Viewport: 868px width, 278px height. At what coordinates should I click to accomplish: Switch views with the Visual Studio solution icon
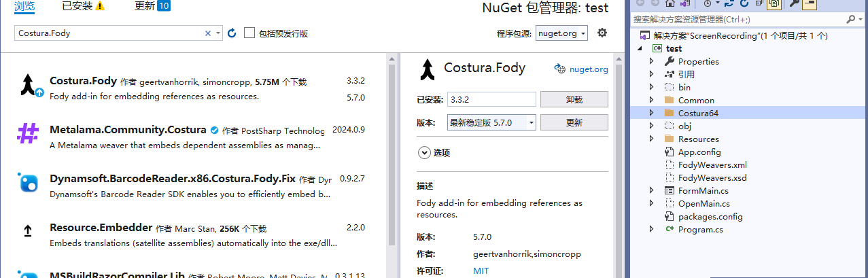pyautogui.click(x=685, y=3)
